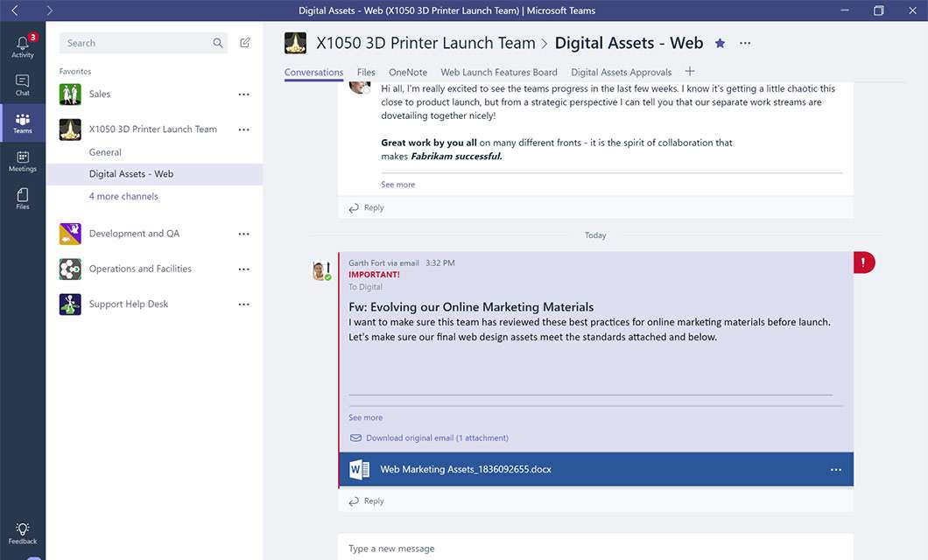
Task: Open Meetings in the left rail
Action: click(23, 161)
